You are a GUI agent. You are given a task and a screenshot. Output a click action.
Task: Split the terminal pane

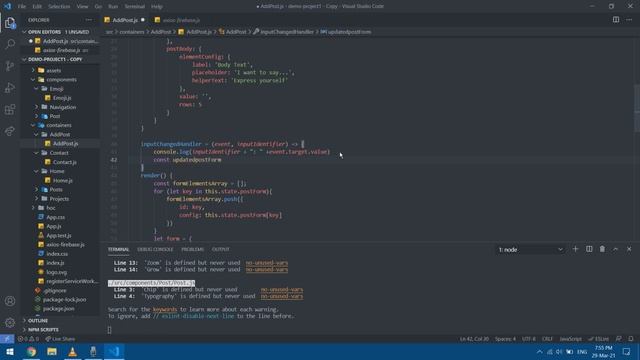(589, 249)
